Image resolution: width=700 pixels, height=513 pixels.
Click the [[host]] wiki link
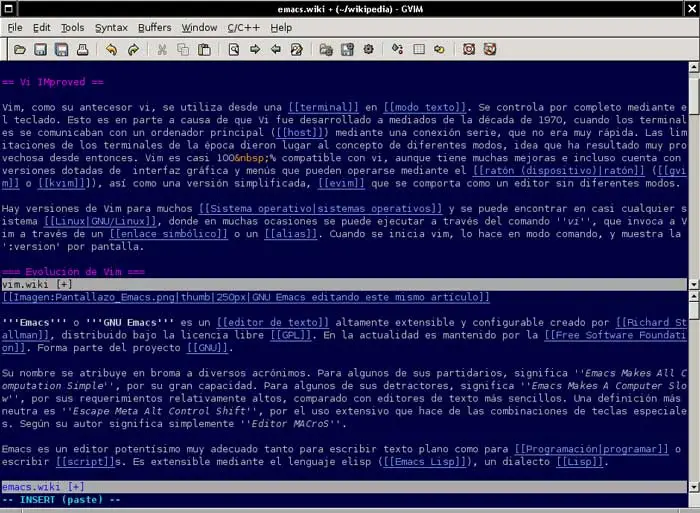pos(302,133)
